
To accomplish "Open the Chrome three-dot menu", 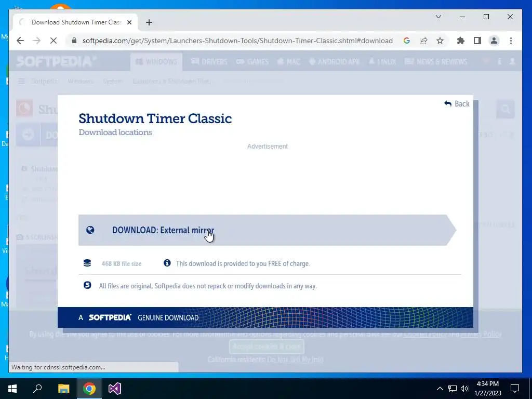I will (511, 41).
